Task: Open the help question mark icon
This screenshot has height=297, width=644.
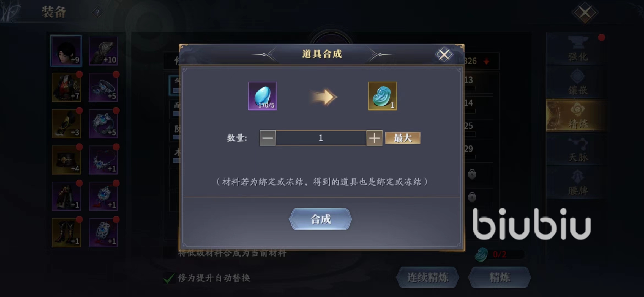Action: (x=97, y=12)
